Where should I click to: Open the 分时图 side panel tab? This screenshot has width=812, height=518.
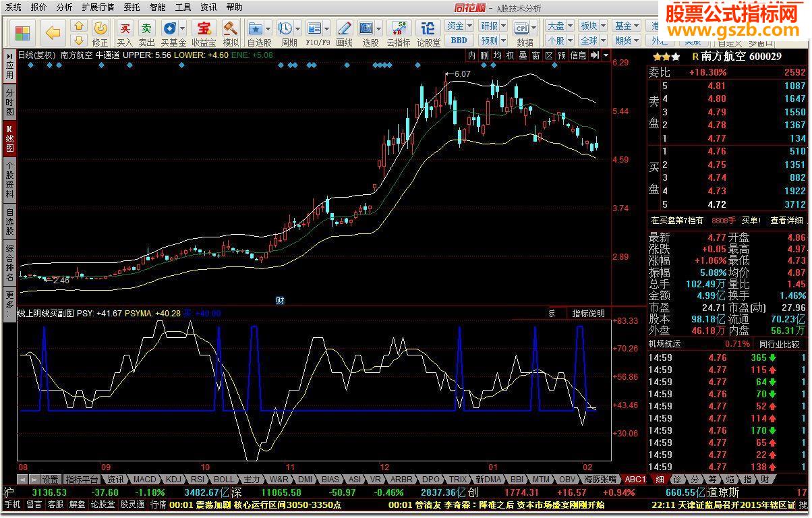pyautogui.click(x=9, y=102)
